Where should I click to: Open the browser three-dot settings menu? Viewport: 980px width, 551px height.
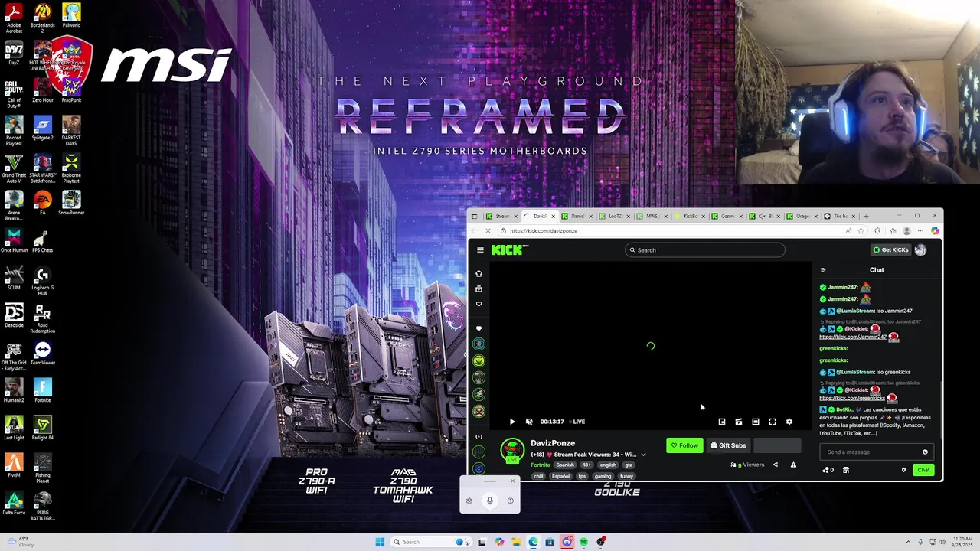(x=921, y=230)
